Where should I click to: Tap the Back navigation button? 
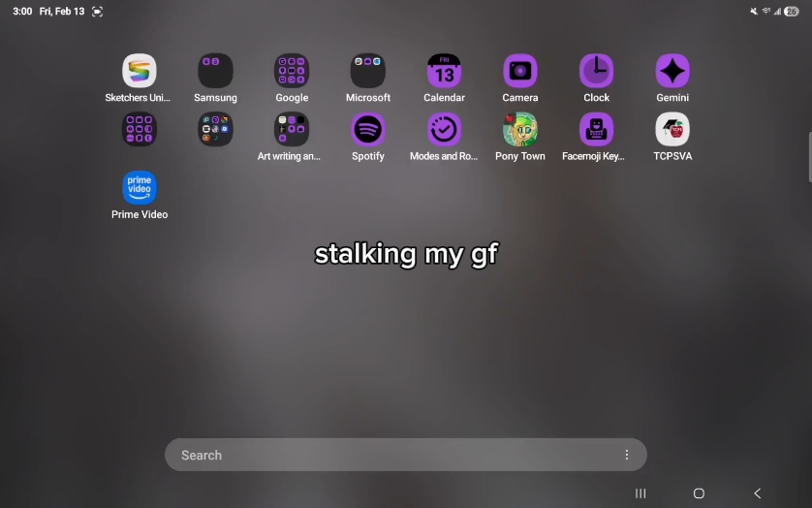click(x=757, y=492)
